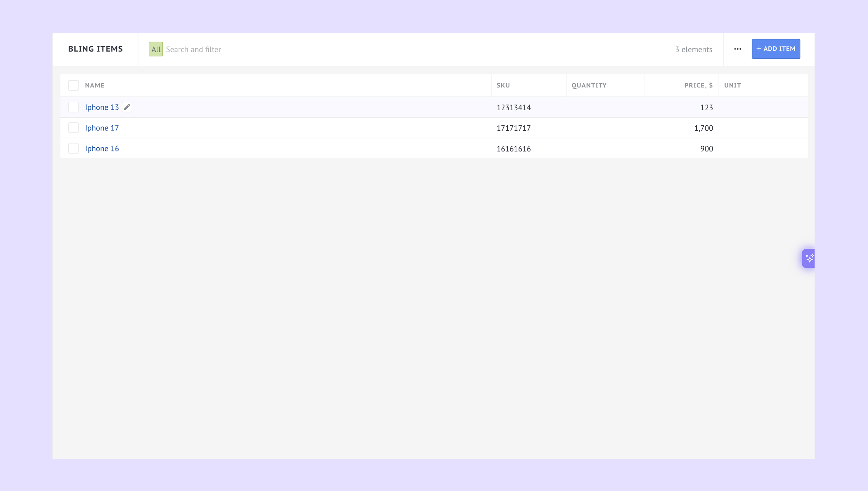Check the Iphone 13 row checkbox
Screen dimensions: 868x491
point(73,107)
